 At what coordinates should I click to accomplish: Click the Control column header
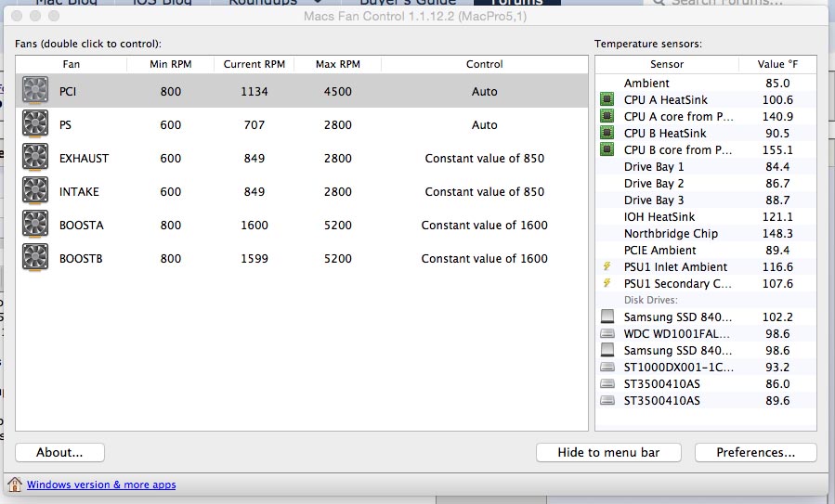pyautogui.click(x=484, y=64)
